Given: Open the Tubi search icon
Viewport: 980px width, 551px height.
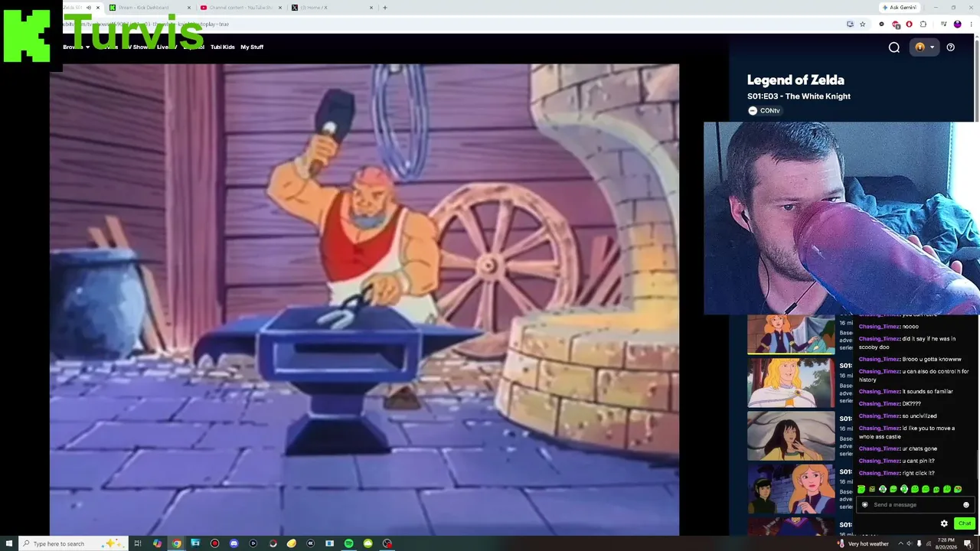Looking at the screenshot, I should 893,47.
